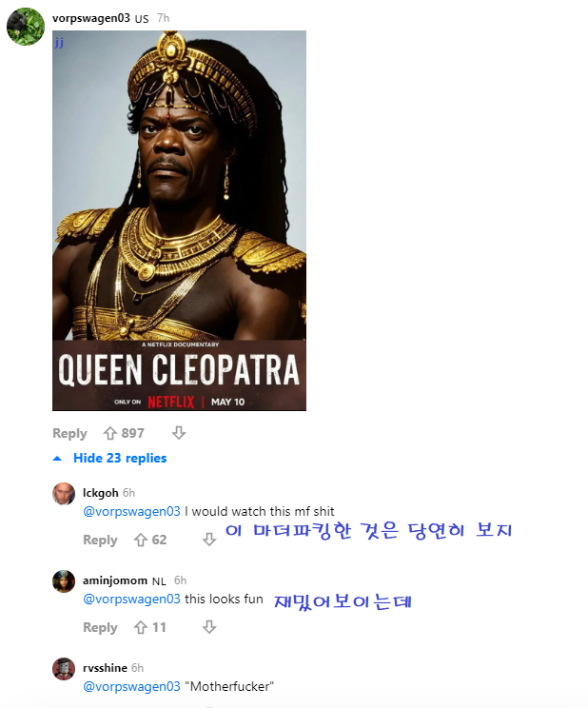Open the aminjomom username link

click(115, 580)
